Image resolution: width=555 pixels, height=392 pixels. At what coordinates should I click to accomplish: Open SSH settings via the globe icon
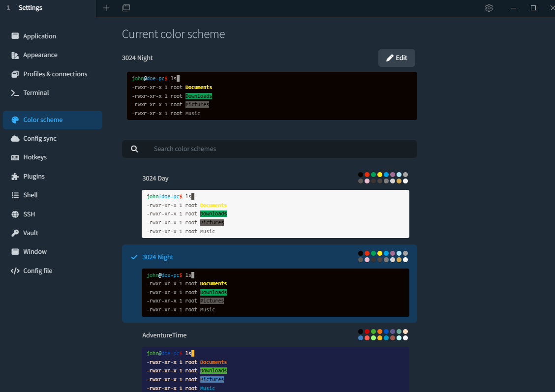tap(15, 214)
